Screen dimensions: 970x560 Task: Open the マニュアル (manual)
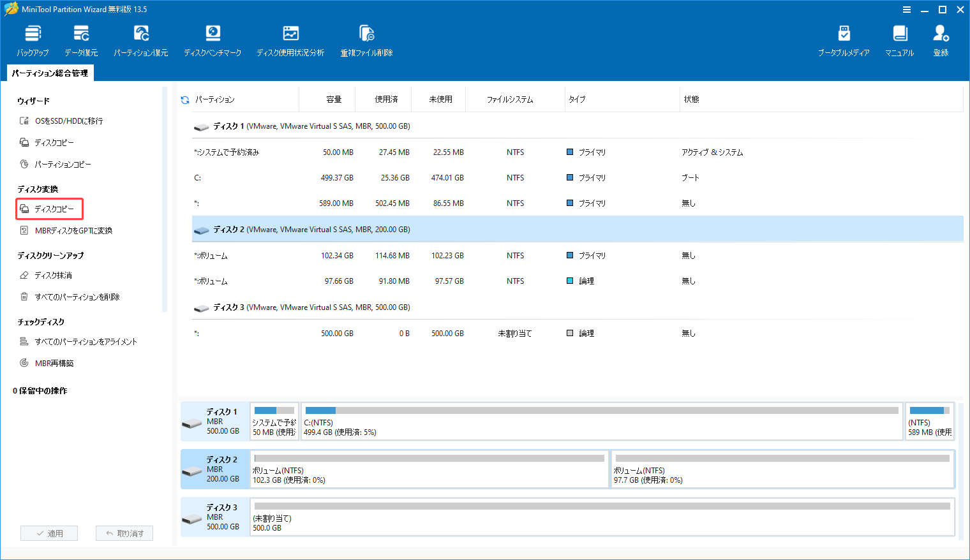899,40
